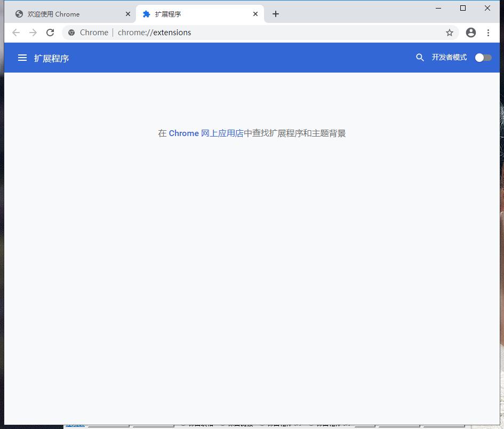Click the Windows taskbar at the bottom
The width and height of the screenshot is (504, 429).
tap(252, 426)
